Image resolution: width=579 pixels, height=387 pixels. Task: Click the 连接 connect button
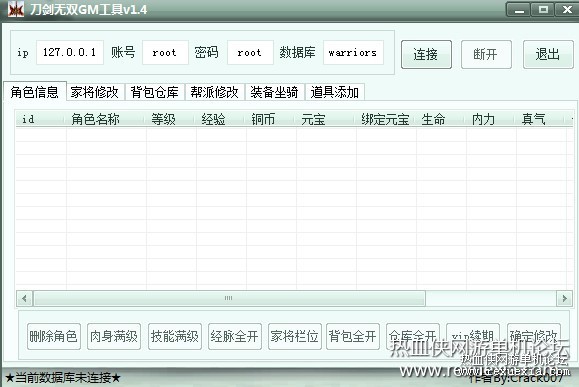pos(426,54)
